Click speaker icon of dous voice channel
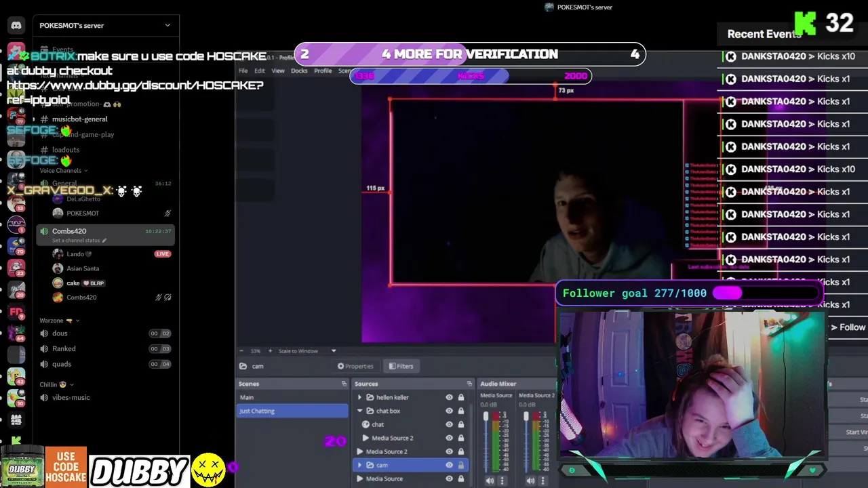The width and height of the screenshot is (868, 488). [x=44, y=333]
